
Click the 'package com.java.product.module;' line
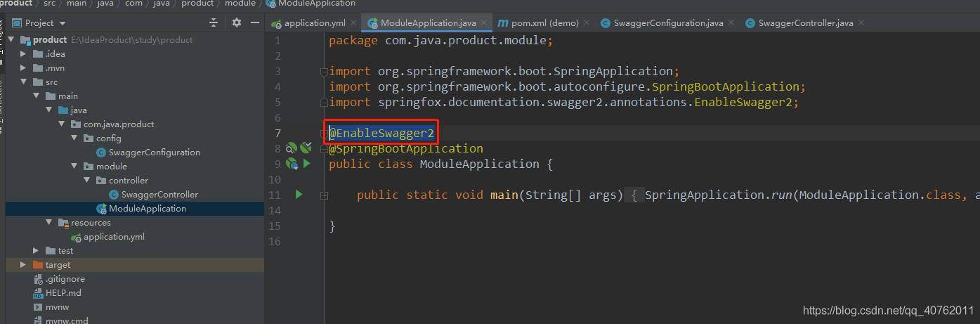[441, 40]
